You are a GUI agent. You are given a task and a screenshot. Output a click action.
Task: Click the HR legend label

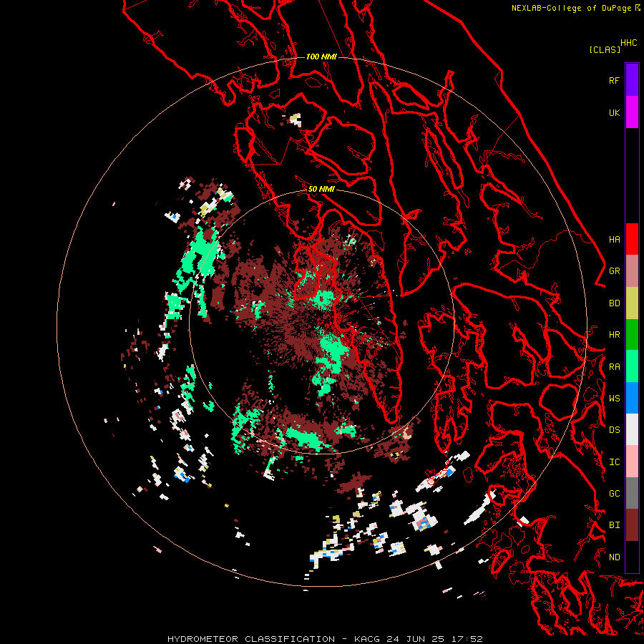pyautogui.click(x=614, y=335)
